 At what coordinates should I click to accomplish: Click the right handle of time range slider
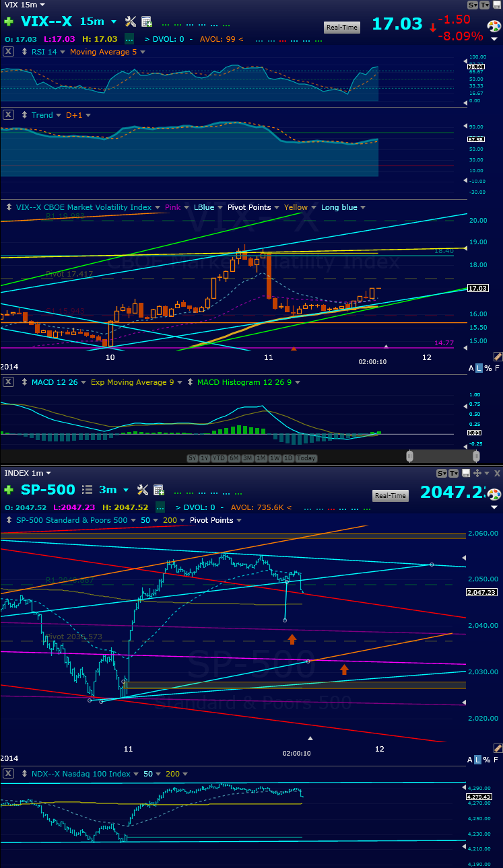[x=476, y=456]
